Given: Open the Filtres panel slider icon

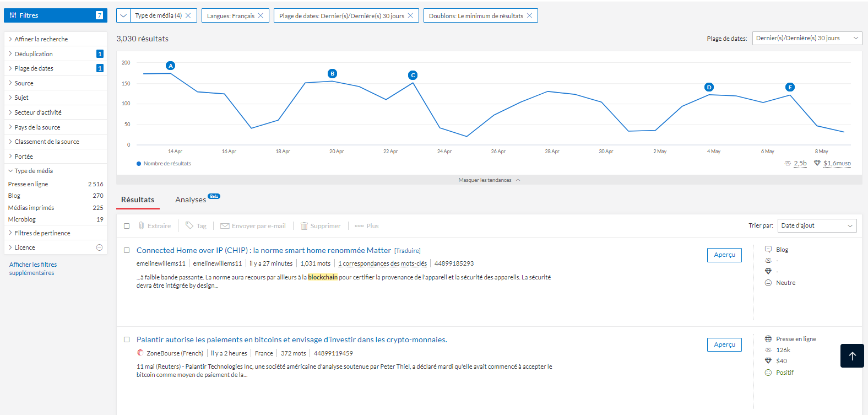Looking at the screenshot, I should point(13,15).
